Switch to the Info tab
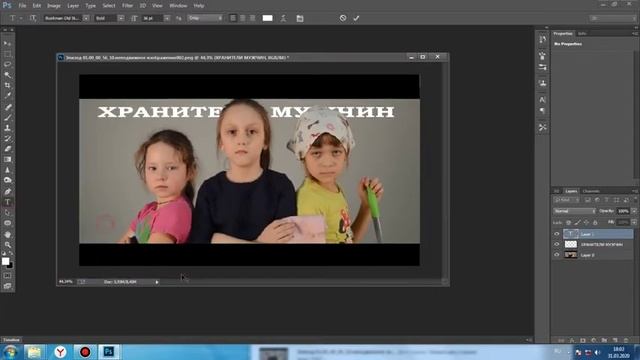The width and height of the screenshot is (640, 360). tap(582, 33)
